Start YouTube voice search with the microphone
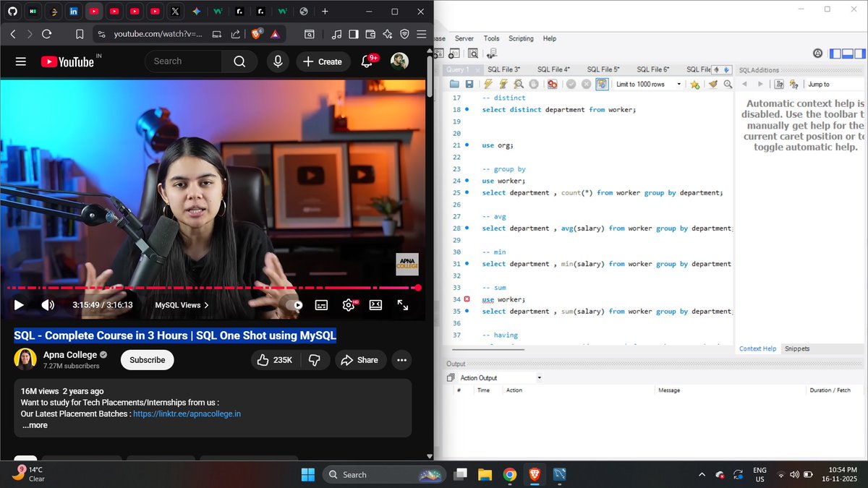 coord(278,62)
